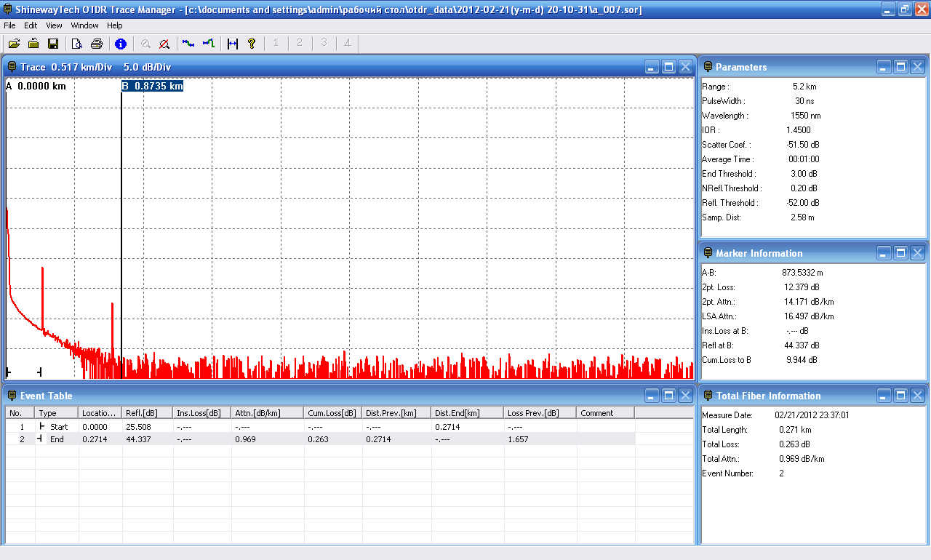Open the View menu
This screenshot has height=560, width=931.
[x=54, y=25]
